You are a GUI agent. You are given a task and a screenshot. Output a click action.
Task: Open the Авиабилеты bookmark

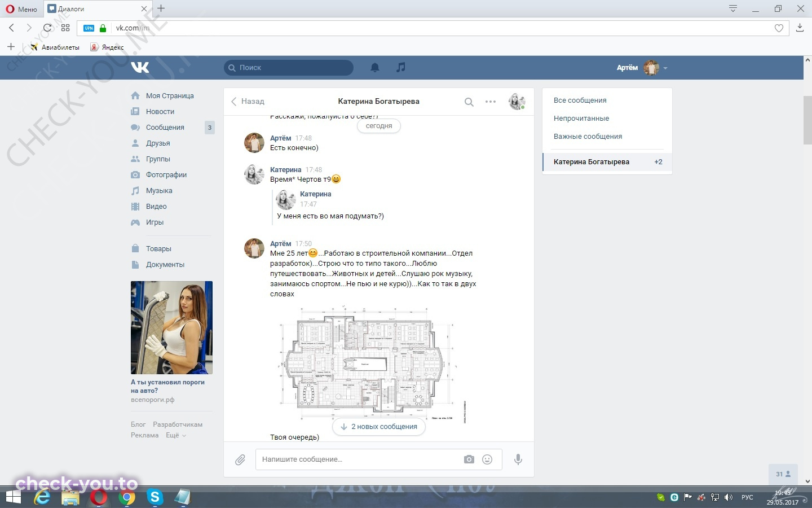click(55, 47)
